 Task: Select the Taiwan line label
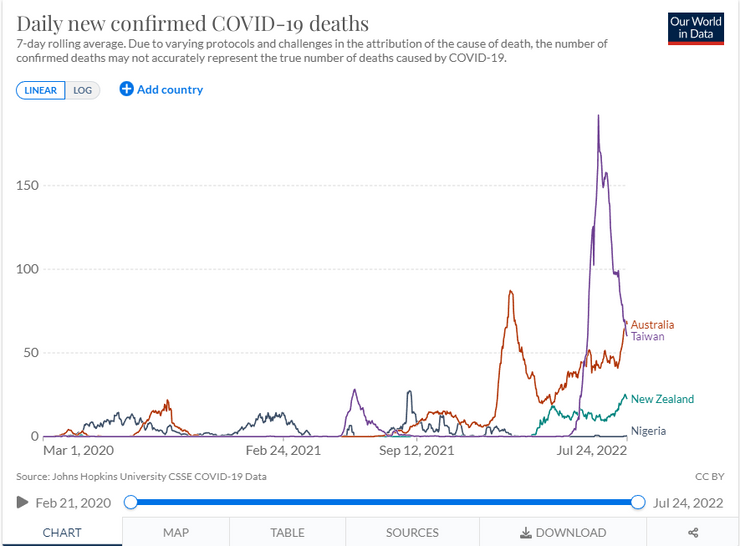[648, 336]
